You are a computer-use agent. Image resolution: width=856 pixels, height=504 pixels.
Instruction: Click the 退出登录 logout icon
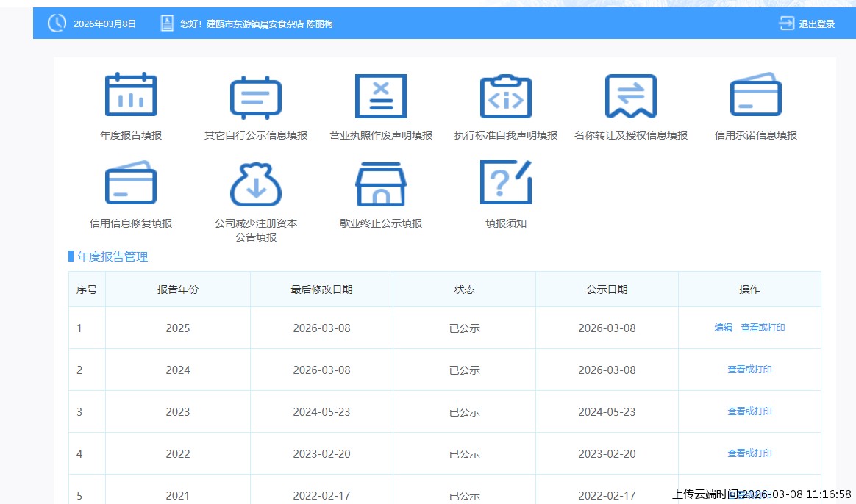pyautogui.click(x=786, y=24)
